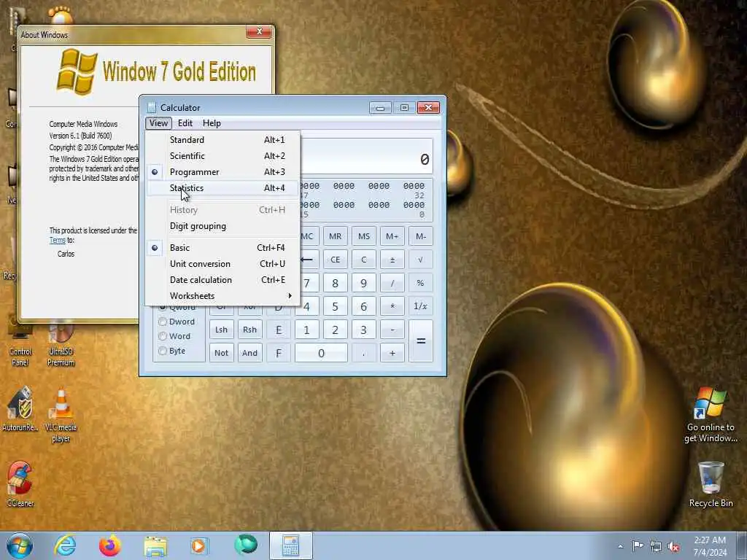Click the Lsh left shift button
Image resolution: width=747 pixels, height=560 pixels.
click(x=222, y=330)
